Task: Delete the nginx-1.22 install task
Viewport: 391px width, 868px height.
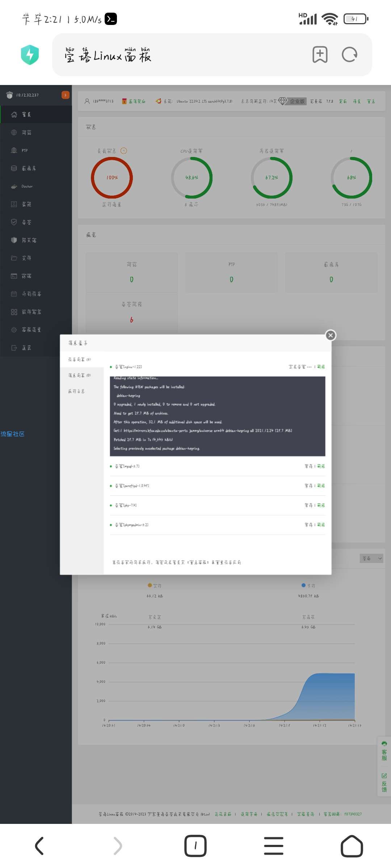Action: (321, 367)
